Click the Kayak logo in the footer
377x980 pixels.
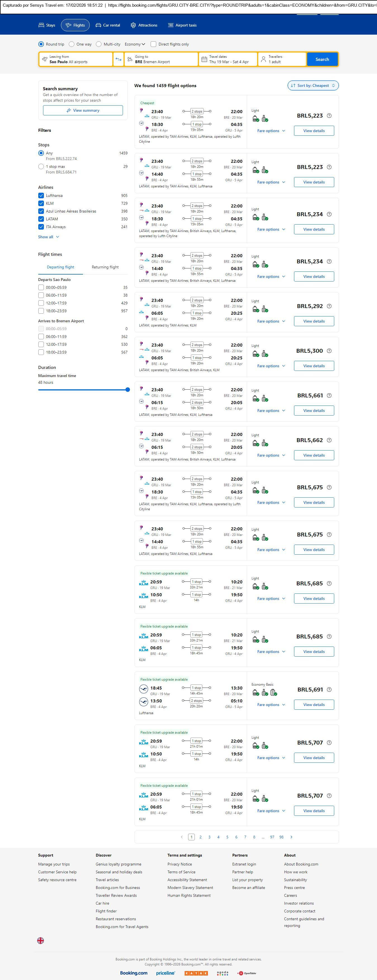coord(196,973)
